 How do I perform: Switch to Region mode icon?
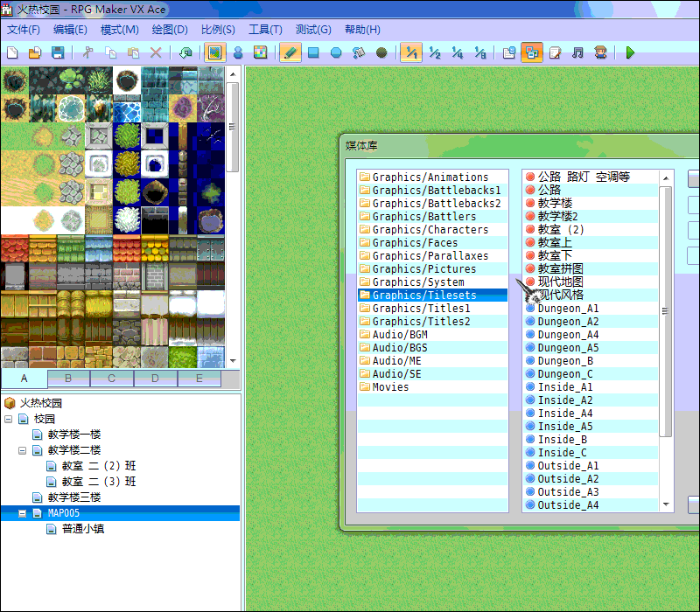[260, 52]
